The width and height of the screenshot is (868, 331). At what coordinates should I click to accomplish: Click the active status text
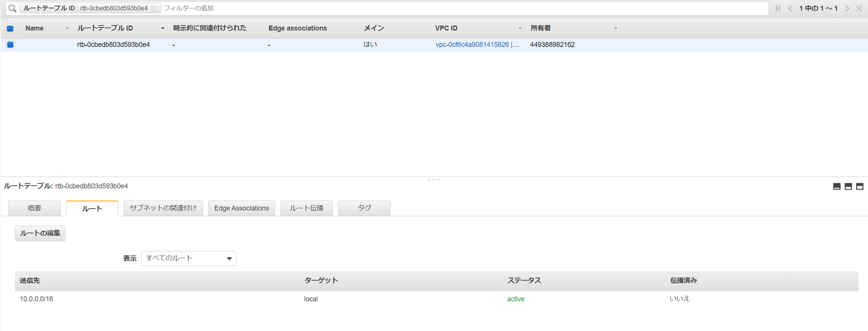[x=516, y=299]
